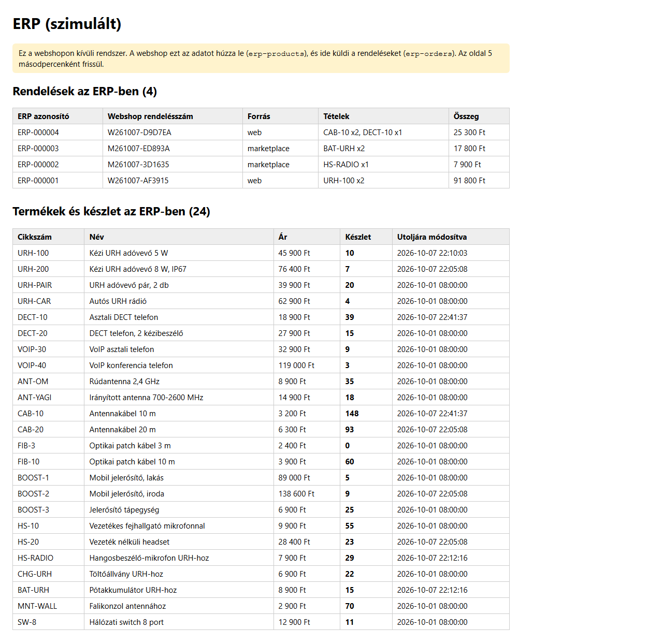Click product name 'Kézi URH adóvevő 8 W, IP67'
This screenshot has height=644, width=663.
(138, 269)
